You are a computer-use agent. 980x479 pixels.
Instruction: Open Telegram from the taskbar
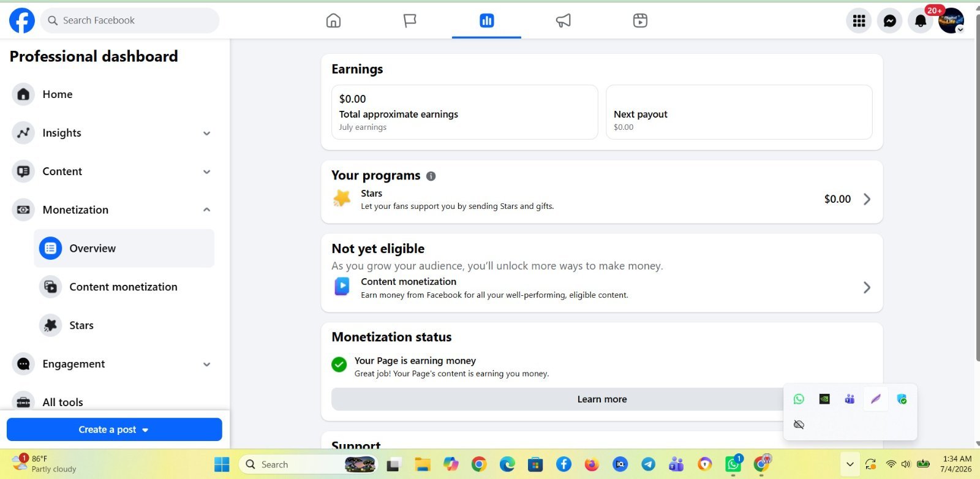(648, 464)
